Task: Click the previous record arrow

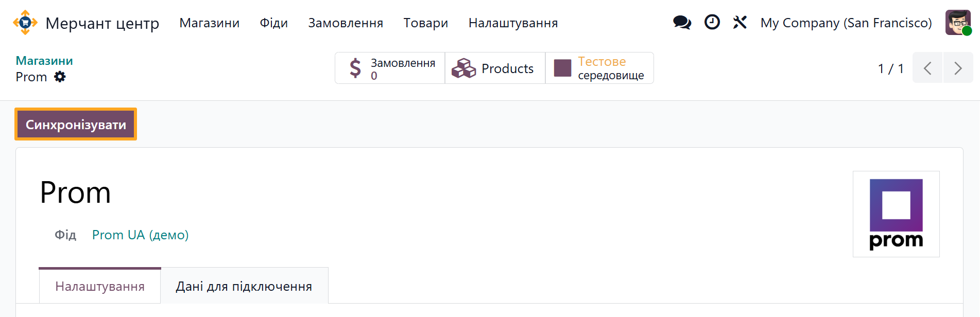Action: tap(927, 67)
